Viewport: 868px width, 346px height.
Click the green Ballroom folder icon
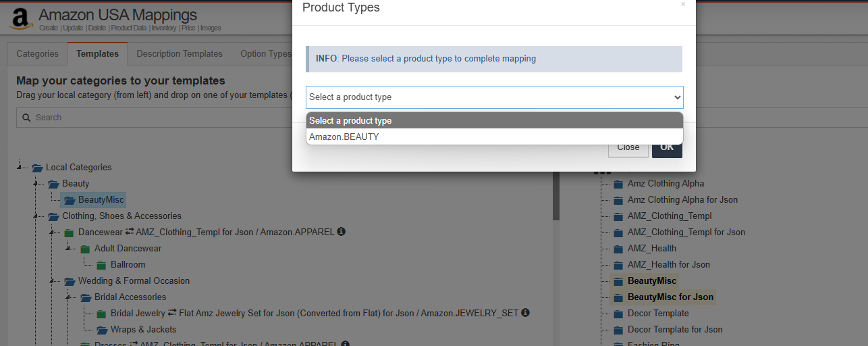coord(101,265)
